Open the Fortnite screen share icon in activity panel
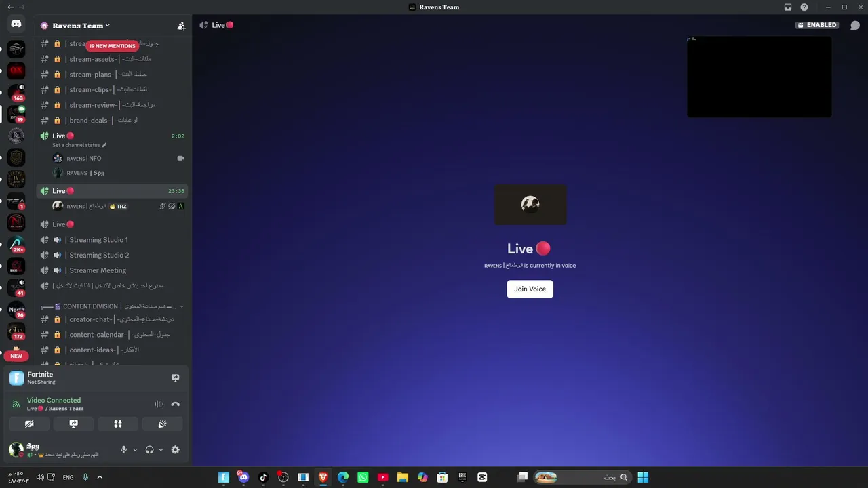This screenshot has width=868, height=488. [175, 378]
